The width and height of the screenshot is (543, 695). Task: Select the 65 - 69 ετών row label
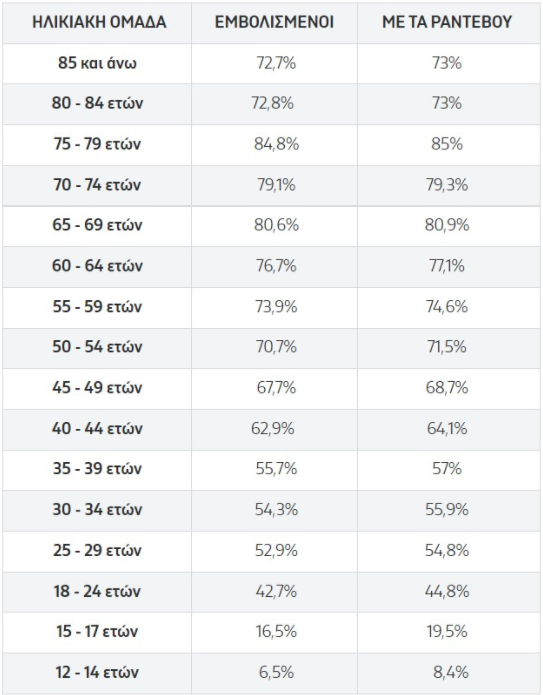[x=97, y=225]
